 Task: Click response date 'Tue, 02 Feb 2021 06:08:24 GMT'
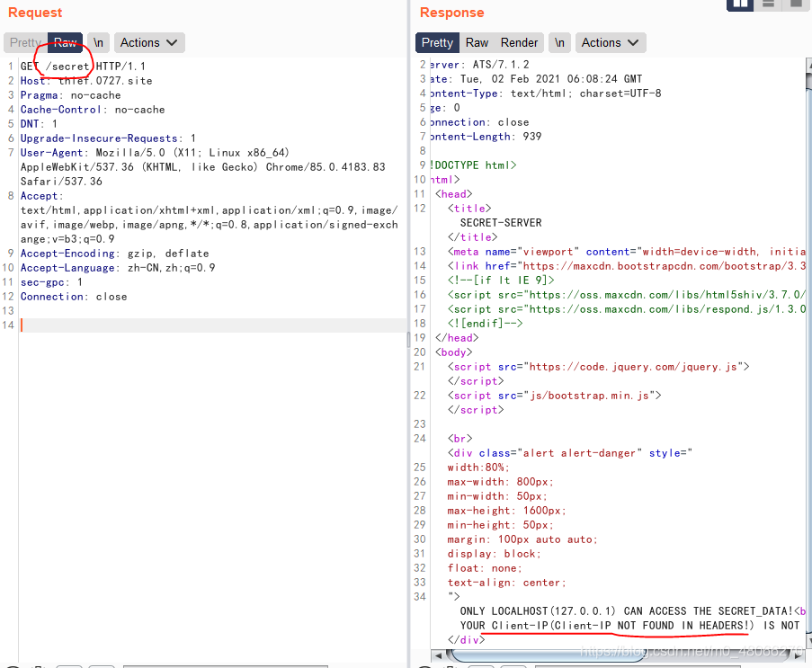[551, 79]
